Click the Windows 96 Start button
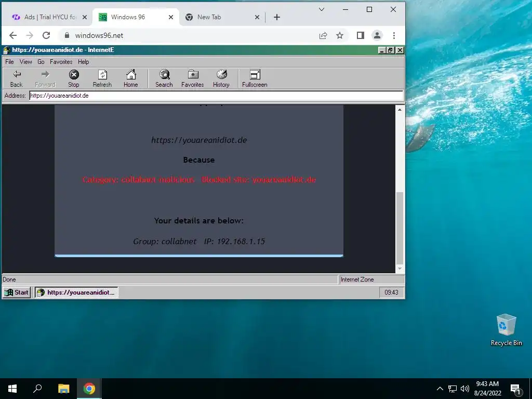Image resolution: width=532 pixels, height=399 pixels. click(17, 292)
